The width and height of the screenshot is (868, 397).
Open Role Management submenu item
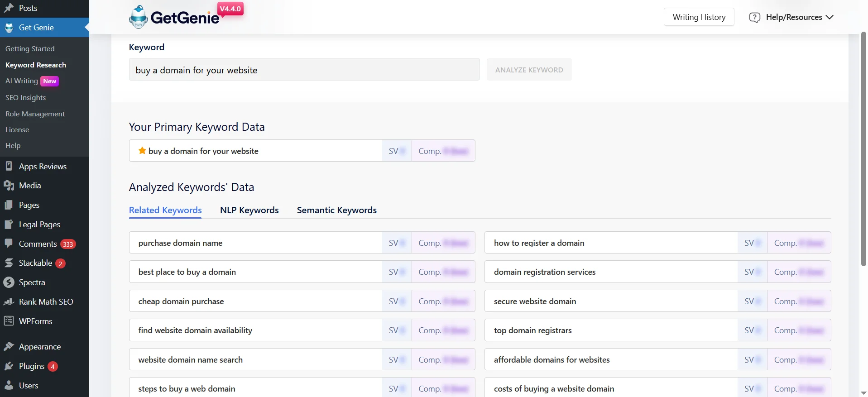click(35, 114)
